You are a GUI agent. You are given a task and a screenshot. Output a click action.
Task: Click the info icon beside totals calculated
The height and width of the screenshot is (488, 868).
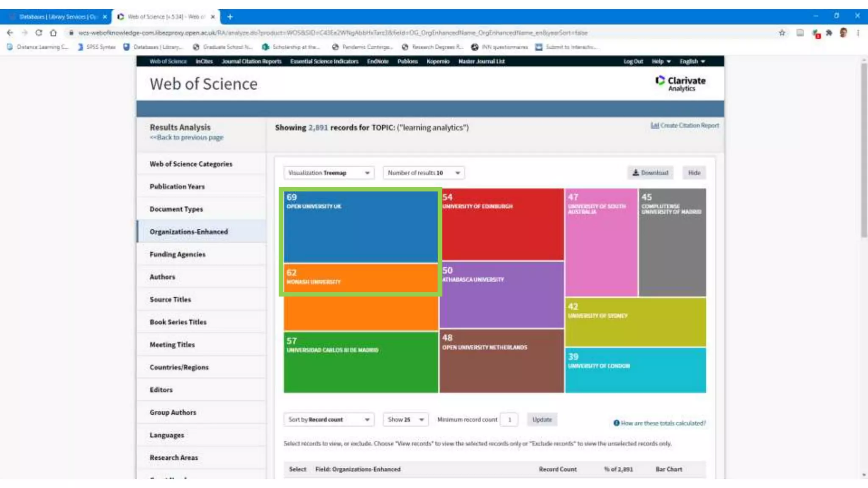click(616, 423)
